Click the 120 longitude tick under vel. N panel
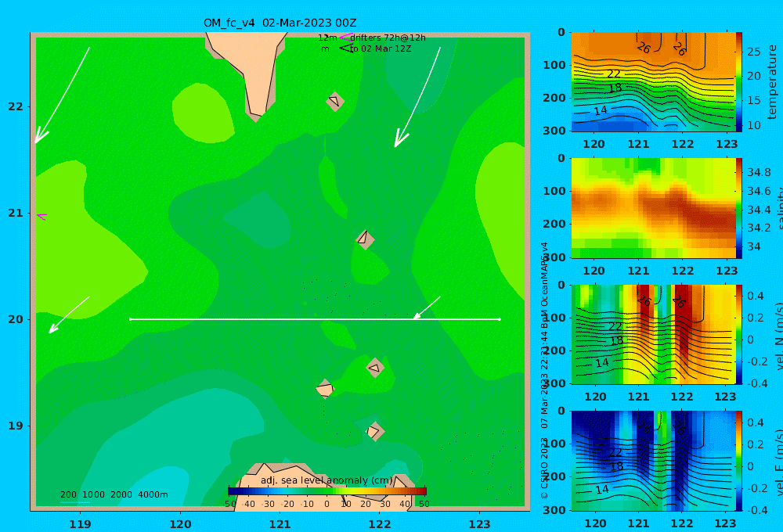The image size is (783, 532). (595, 397)
